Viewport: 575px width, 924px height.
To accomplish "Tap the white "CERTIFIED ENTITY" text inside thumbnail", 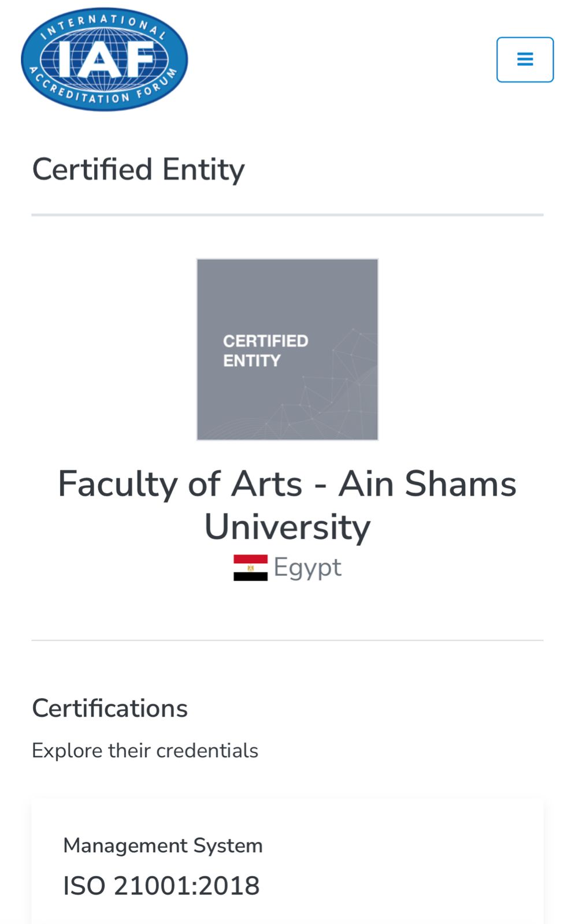I will (x=265, y=351).
